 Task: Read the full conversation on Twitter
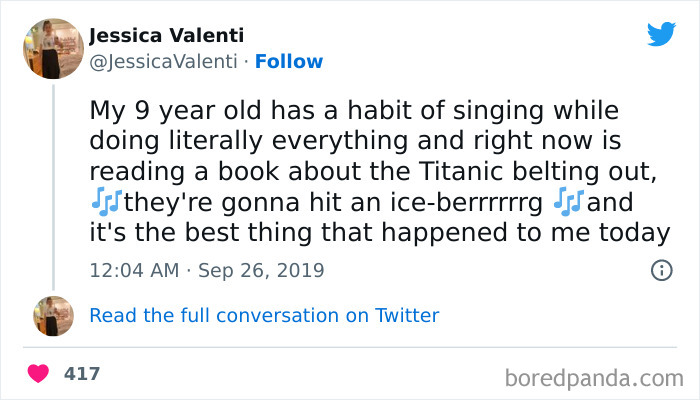click(264, 315)
